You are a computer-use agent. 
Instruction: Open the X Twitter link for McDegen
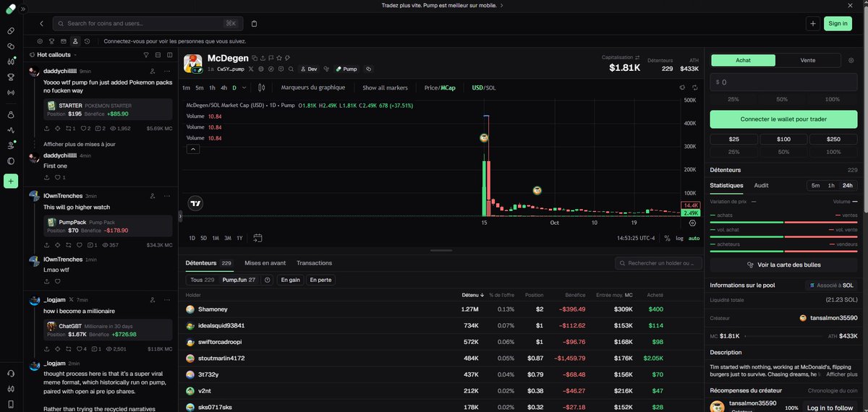pyautogui.click(x=251, y=69)
